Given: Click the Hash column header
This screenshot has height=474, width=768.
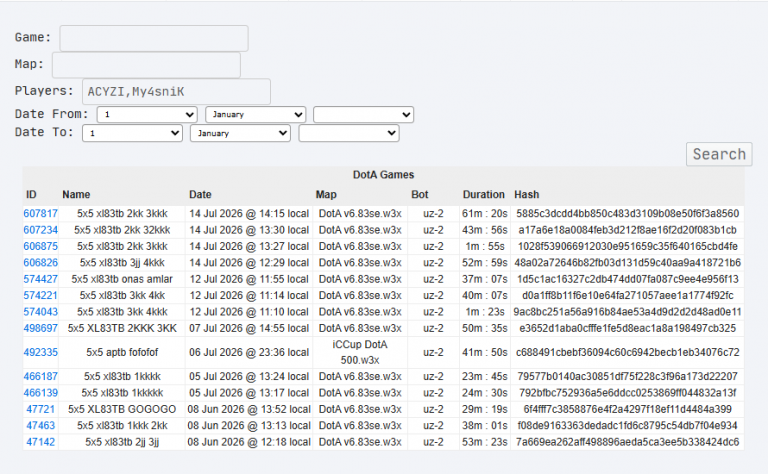Looking at the screenshot, I should pyautogui.click(x=527, y=194).
